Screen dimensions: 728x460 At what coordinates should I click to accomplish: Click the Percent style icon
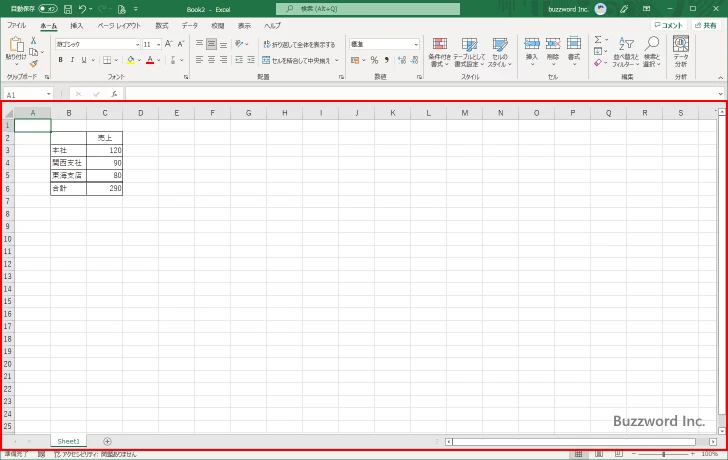pos(374,60)
